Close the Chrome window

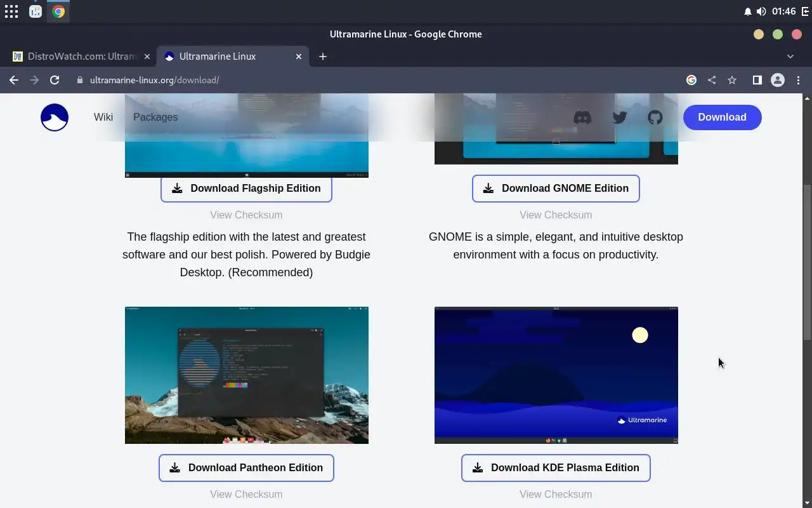(797, 34)
